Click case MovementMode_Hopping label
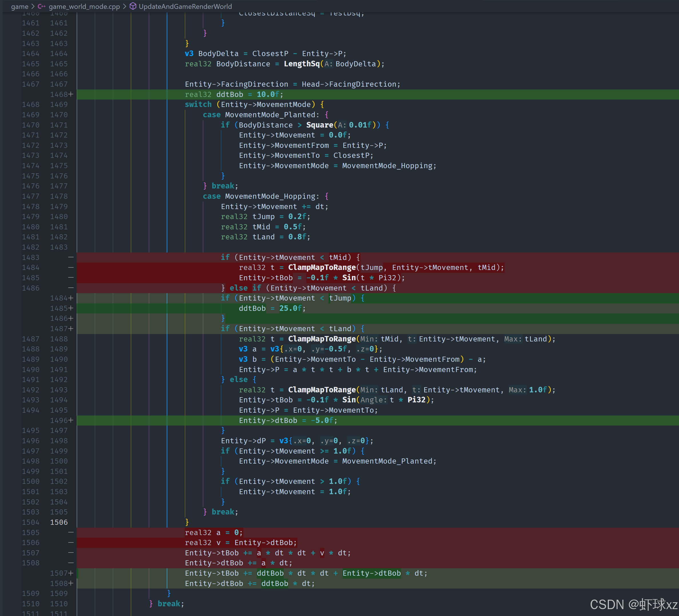 (261, 196)
